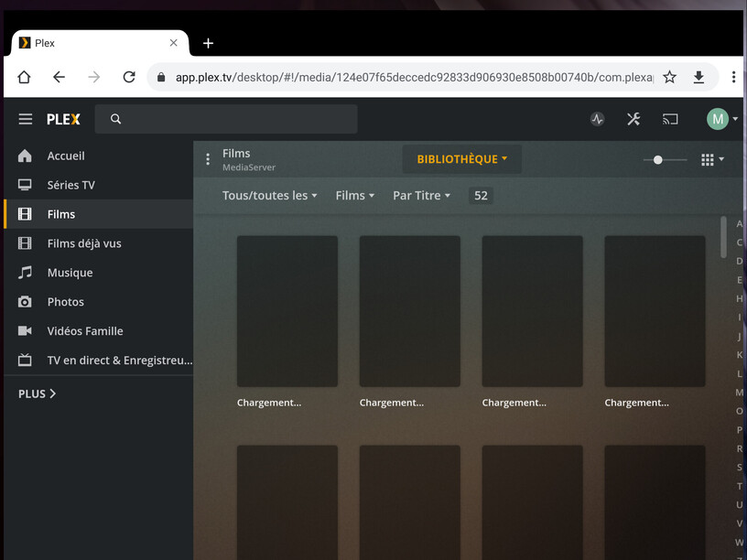
Task: Go to Accueil in sidebar
Action: 99,156
